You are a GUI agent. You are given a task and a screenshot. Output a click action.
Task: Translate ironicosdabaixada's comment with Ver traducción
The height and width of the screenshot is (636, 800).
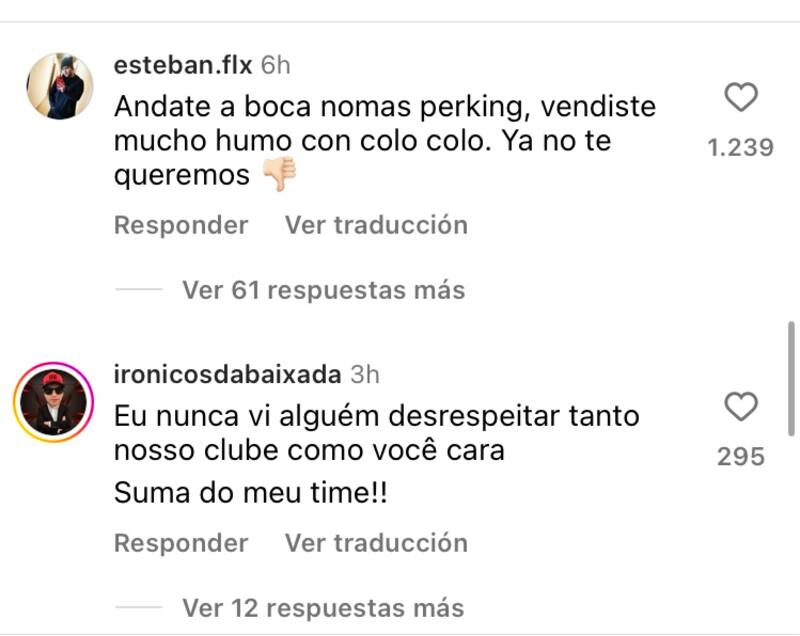click(376, 543)
